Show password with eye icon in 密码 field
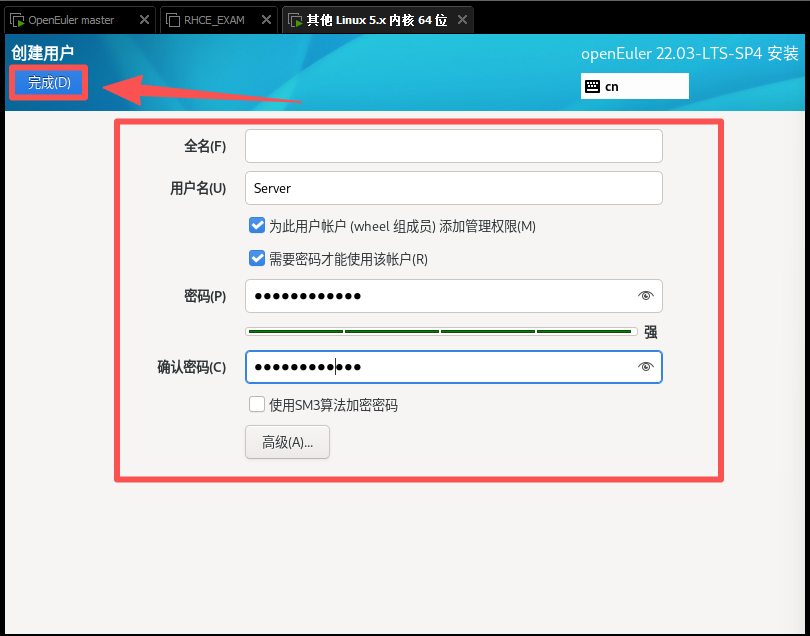The height and width of the screenshot is (636, 810). pyautogui.click(x=645, y=296)
